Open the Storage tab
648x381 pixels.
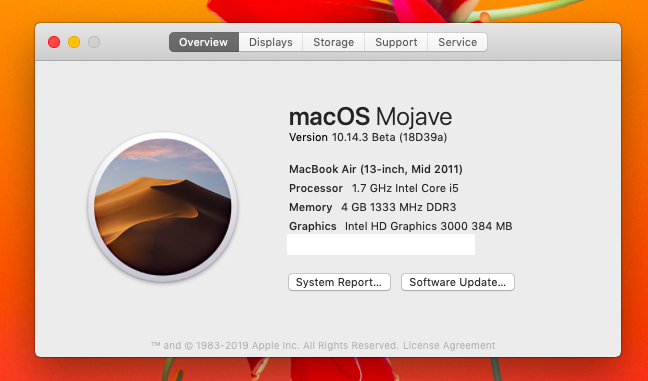click(334, 42)
